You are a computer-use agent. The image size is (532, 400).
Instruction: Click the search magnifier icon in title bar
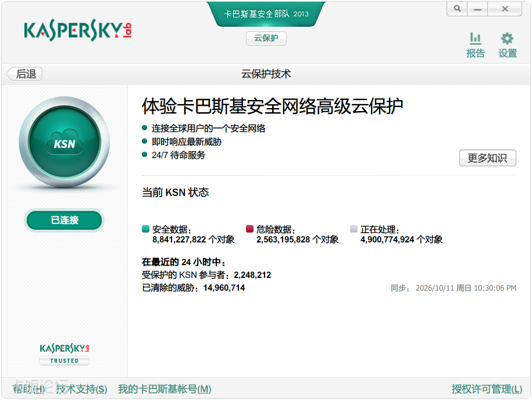(457, 9)
